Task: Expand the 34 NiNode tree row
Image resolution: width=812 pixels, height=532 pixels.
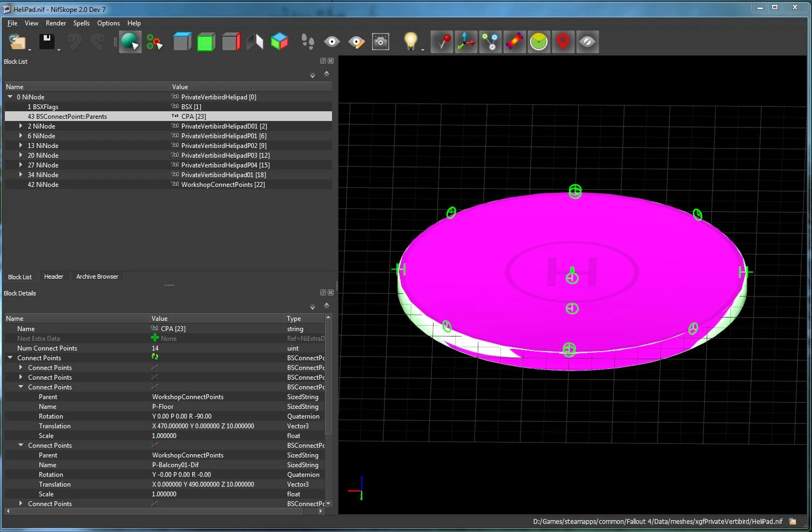Action: click(x=21, y=174)
